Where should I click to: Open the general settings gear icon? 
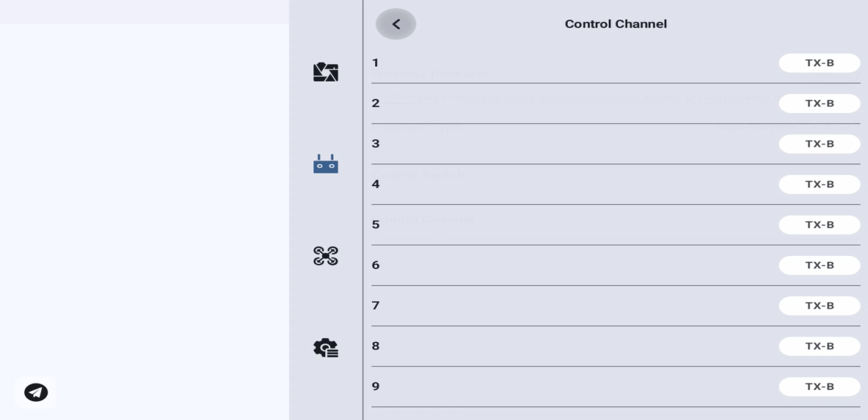[x=325, y=348]
